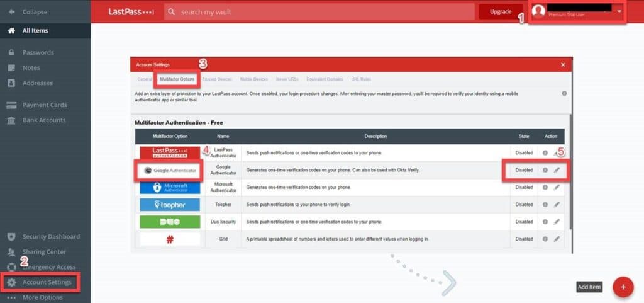Viewport: 644px width, 303px height.
Task: Open Bank Accounts section
Action: pyautogui.click(x=45, y=120)
